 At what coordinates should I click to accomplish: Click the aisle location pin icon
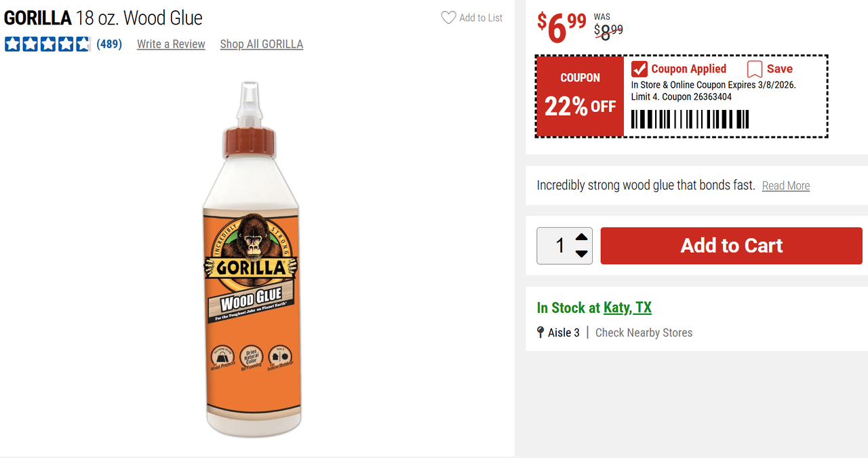[x=540, y=332]
